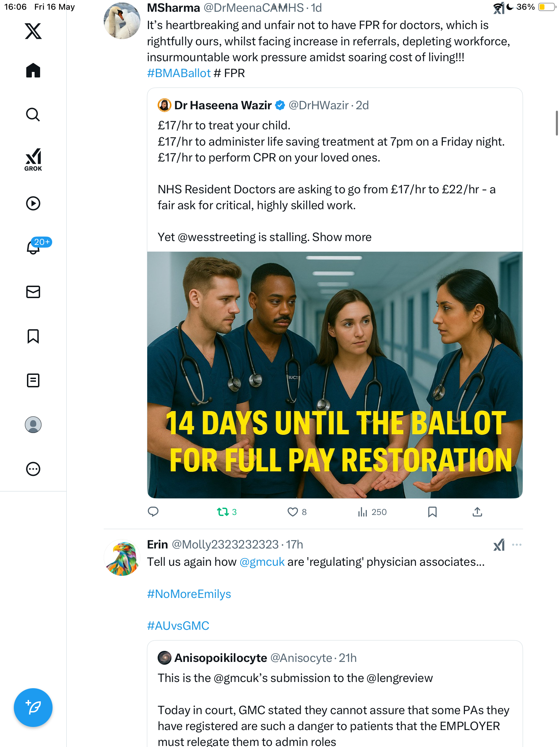Screen dimensions: 560x747
Task: Open the Video play icon tab
Action: (33, 203)
